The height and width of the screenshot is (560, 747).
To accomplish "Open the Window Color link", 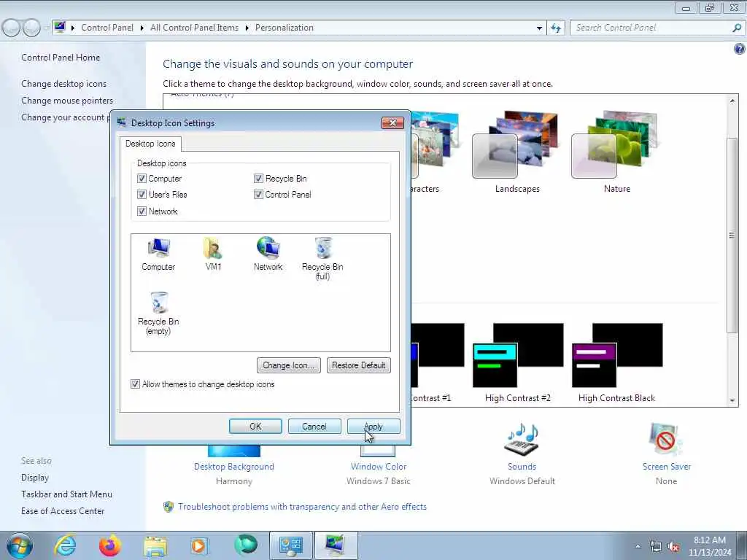I will click(x=379, y=467).
